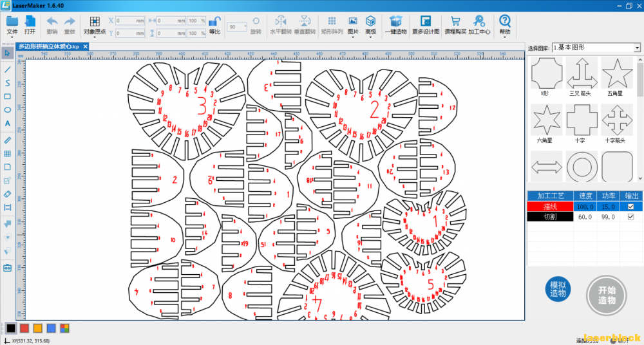
Task: Toggle output checkbox for 切割 layer
Action: (631, 217)
